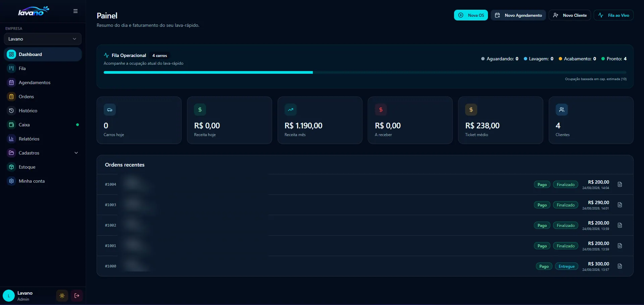Click the Novo Cliente button
The height and width of the screenshot is (305, 644).
570,15
